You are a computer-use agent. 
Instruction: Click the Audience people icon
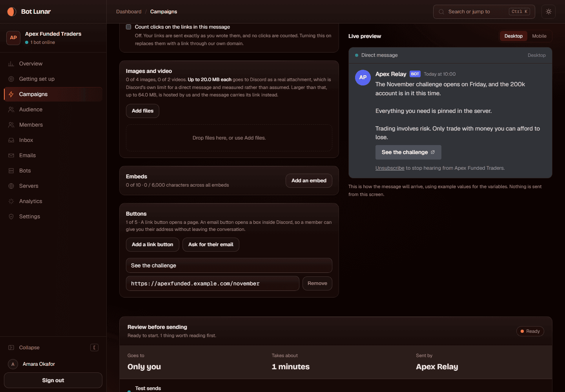(x=11, y=109)
